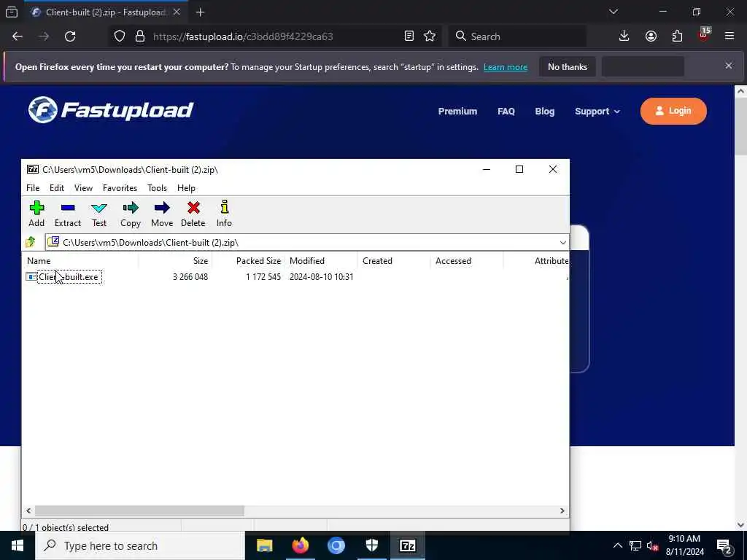The width and height of the screenshot is (747, 560).
Task: Click the Add button in 7-Zip toolbar
Action: tap(36, 214)
